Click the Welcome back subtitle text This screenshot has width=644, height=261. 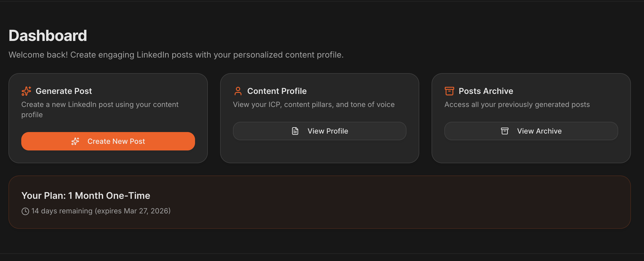(176, 55)
